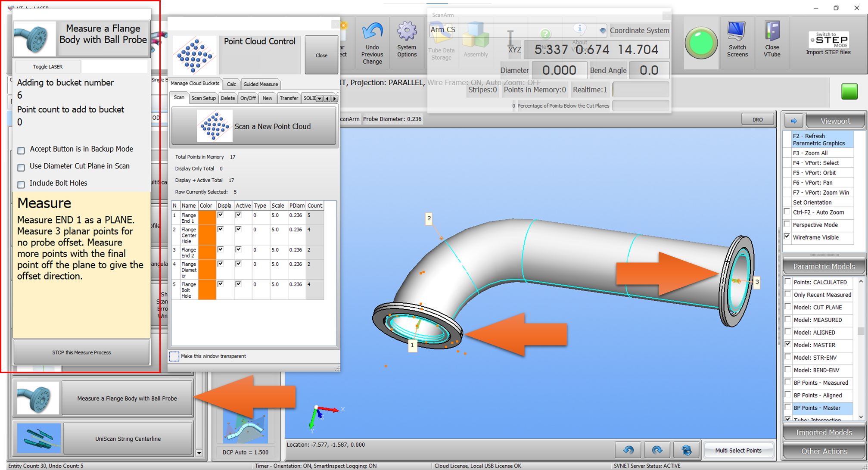Toggle Wireframe Visible checkbox

click(x=787, y=237)
